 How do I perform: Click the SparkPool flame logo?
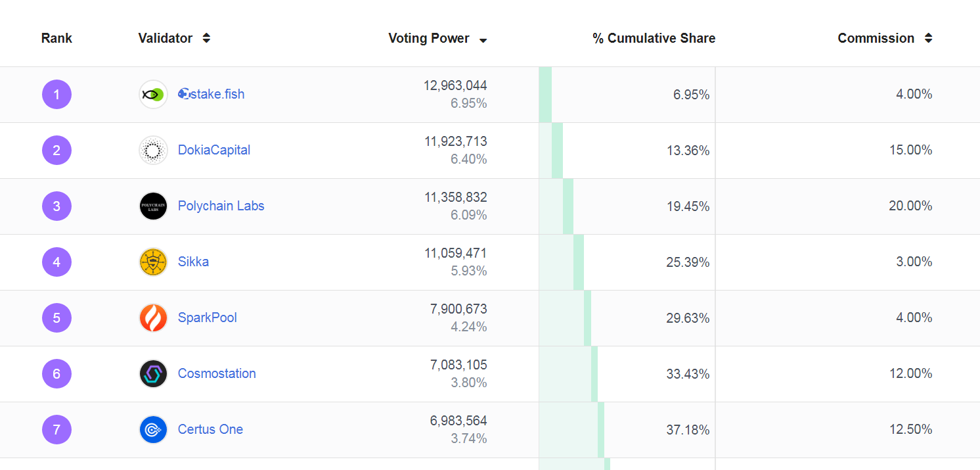(x=153, y=318)
